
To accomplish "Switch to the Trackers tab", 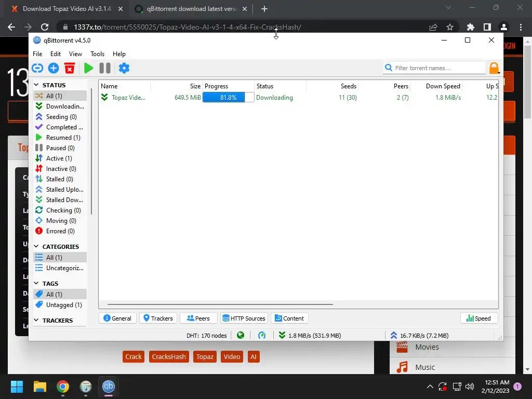I will coord(158,318).
